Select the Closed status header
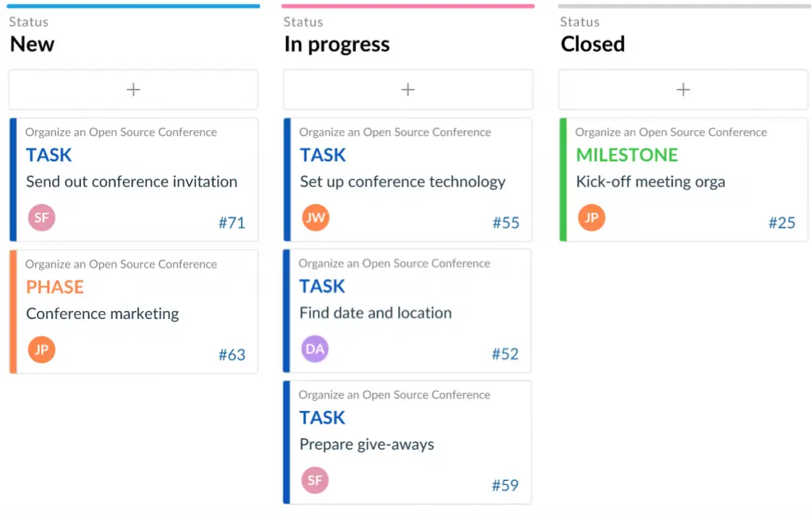This screenshot has width=812, height=515. (592, 44)
